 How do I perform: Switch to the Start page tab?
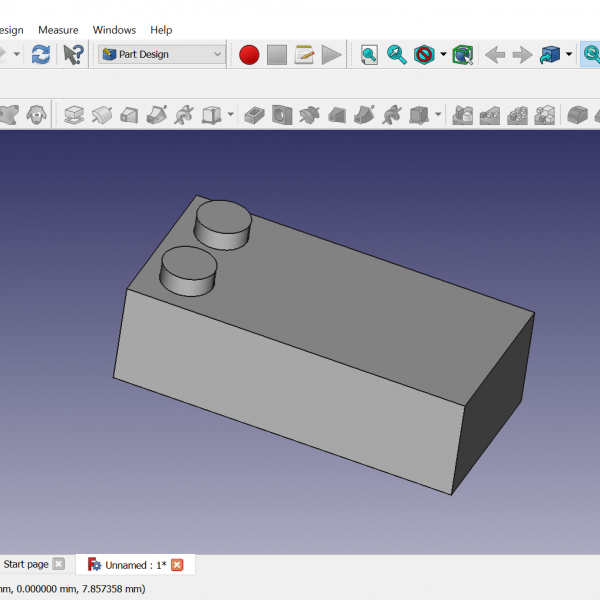pos(26,565)
